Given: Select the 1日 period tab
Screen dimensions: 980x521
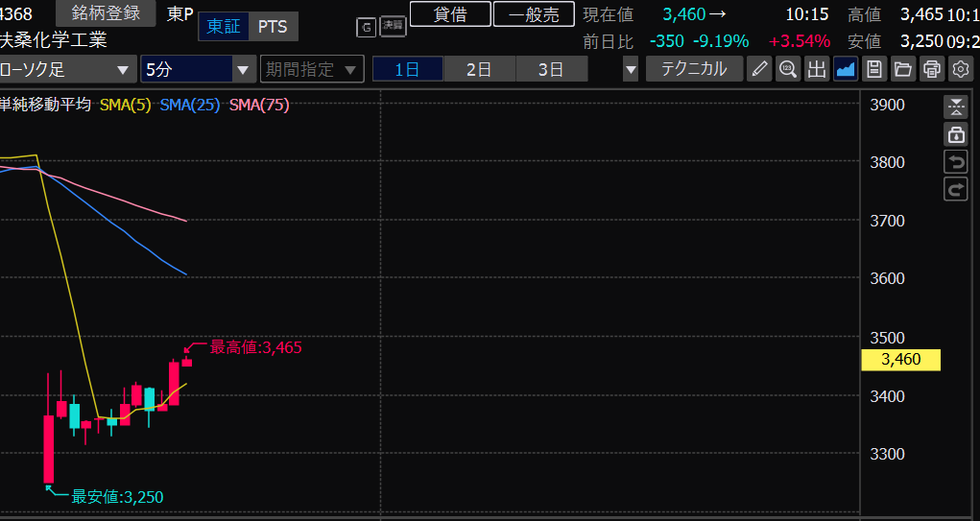Looking at the screenshot, I should pyautogui.click(x=408, y=69).
